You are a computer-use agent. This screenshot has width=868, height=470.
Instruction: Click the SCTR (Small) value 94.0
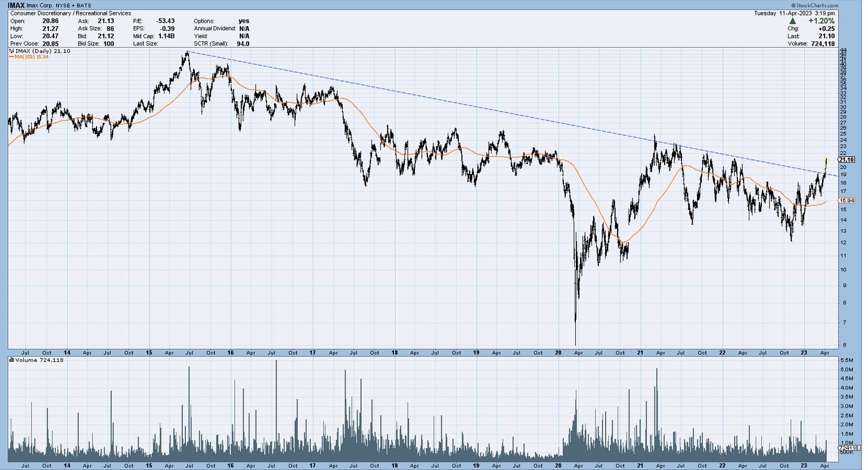coord(243,44)
